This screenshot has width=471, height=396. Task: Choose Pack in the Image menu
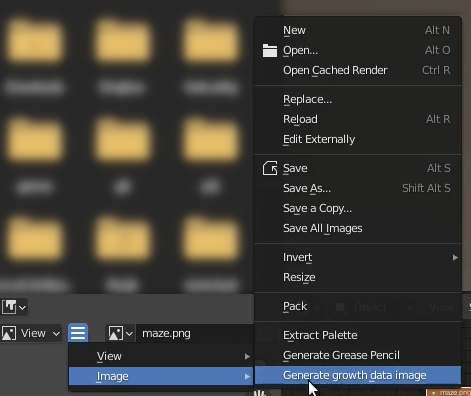tap(358, 306)
